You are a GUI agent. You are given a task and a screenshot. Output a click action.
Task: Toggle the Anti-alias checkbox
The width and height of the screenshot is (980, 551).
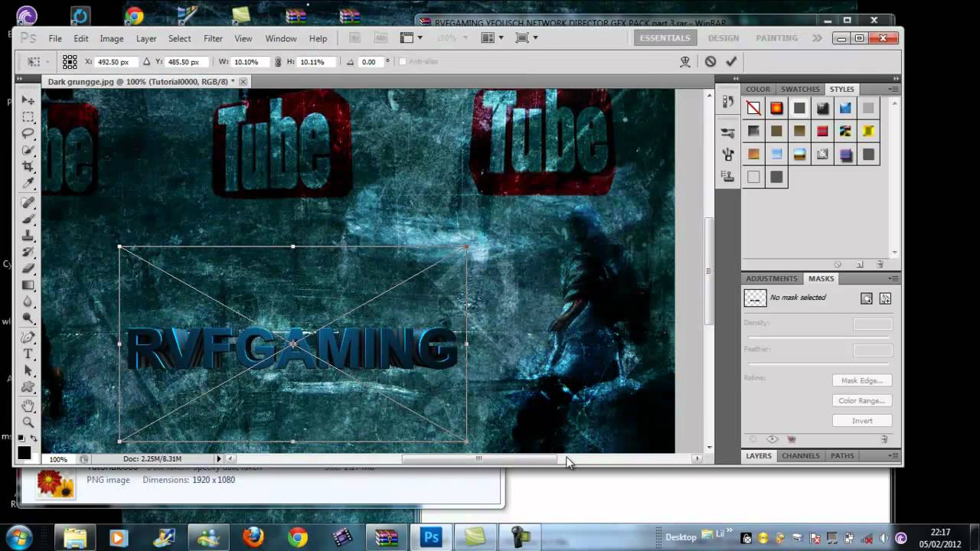click(403, 62)
